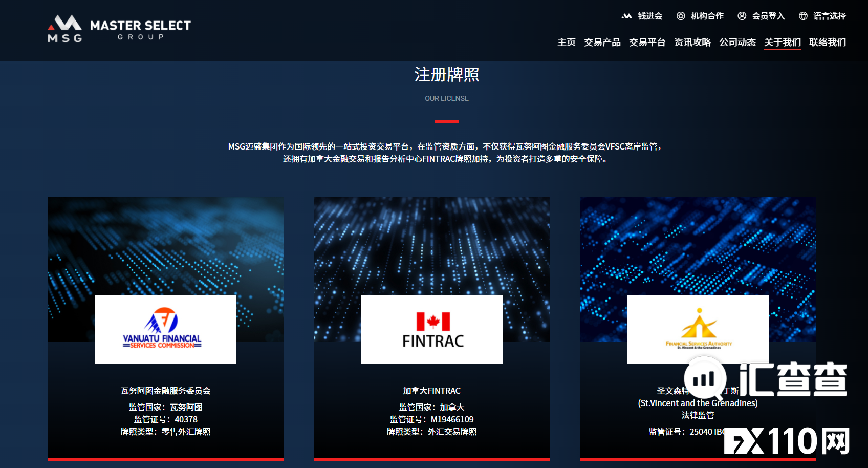Click the 汇查查 watermark icon
868x468 pixels.
[x=705, y=379]
